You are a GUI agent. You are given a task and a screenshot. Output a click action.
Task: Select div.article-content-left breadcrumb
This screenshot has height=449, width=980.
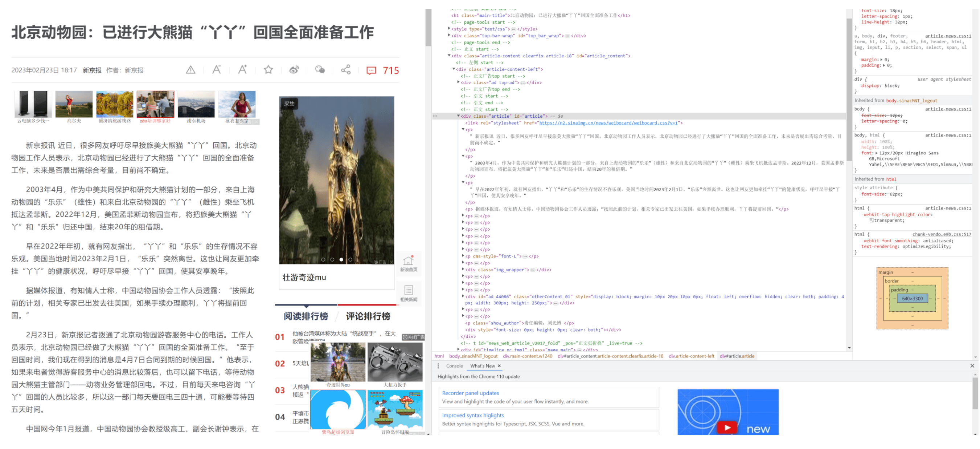[691, 356]
